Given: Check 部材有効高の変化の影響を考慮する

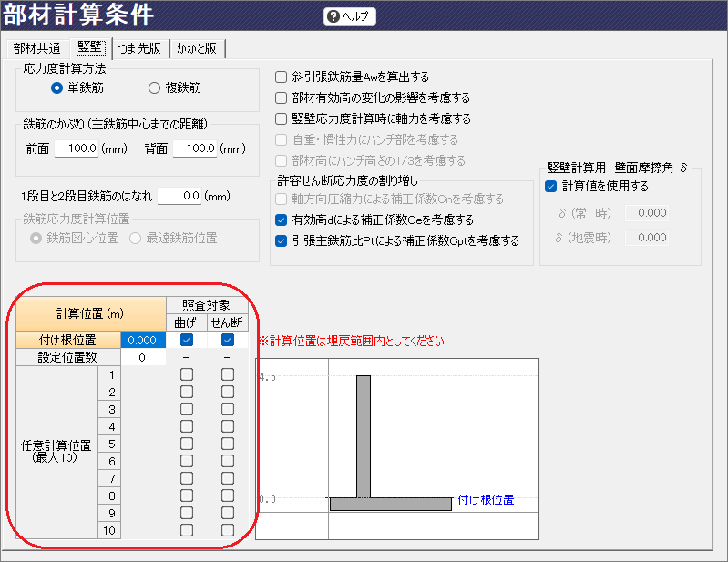Looking at the screenshot, I should pos(282,98).
